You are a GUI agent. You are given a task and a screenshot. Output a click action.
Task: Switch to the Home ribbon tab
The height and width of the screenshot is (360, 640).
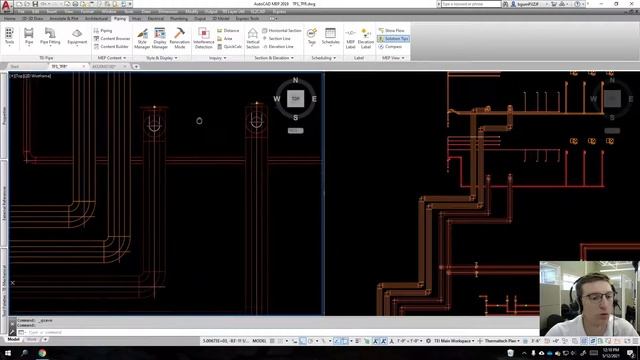click(9, 19)
